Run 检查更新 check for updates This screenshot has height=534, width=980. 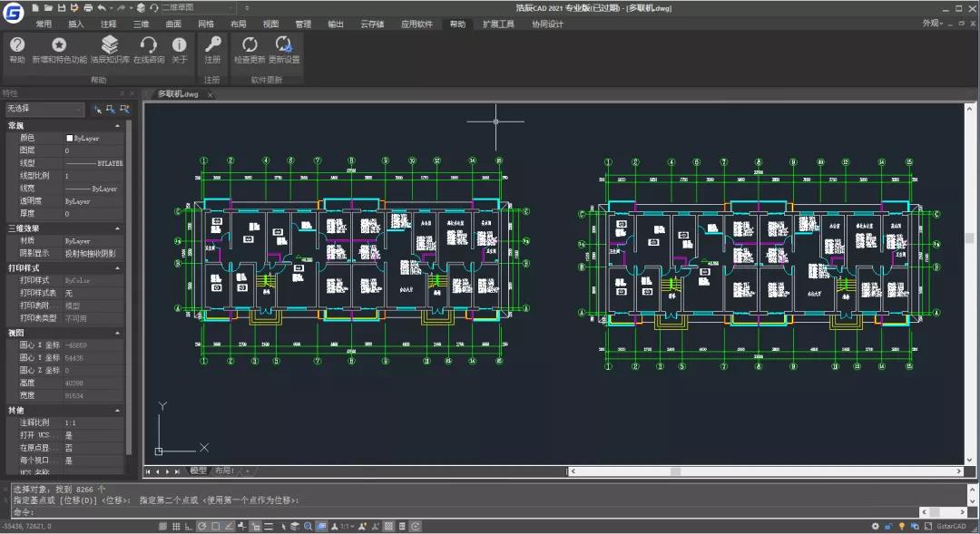[x=250, y=50]
